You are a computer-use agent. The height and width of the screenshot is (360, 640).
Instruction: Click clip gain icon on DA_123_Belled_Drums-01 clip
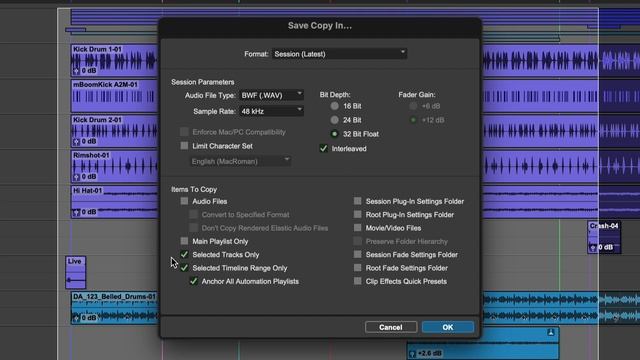pyautogui.click(x=76, y=318)
